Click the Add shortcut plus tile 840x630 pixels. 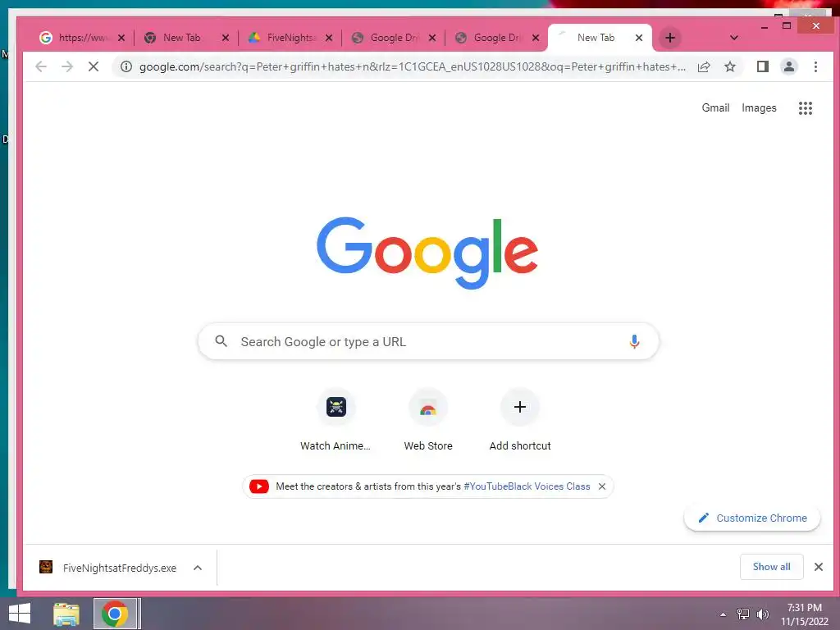[x=519, y=421]
